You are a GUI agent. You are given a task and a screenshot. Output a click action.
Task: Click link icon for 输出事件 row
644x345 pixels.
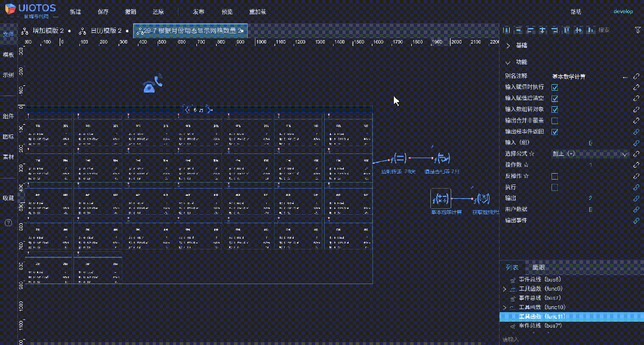(636, 221)
